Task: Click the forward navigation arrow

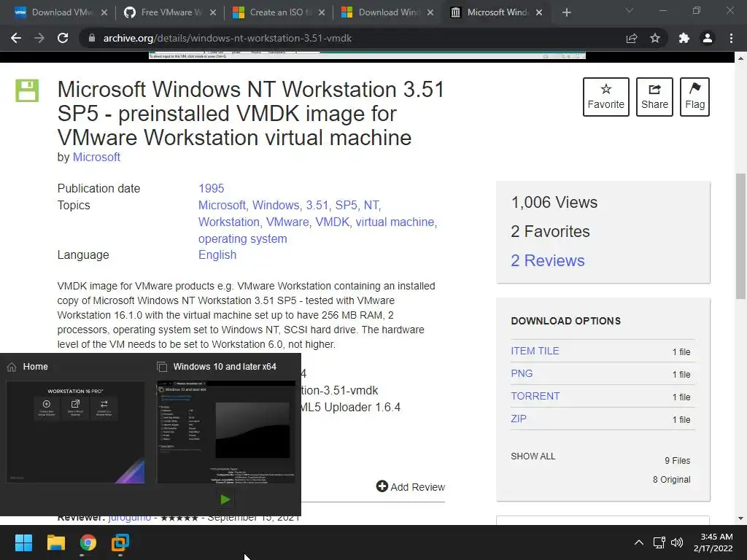Action: click(39, 38)
